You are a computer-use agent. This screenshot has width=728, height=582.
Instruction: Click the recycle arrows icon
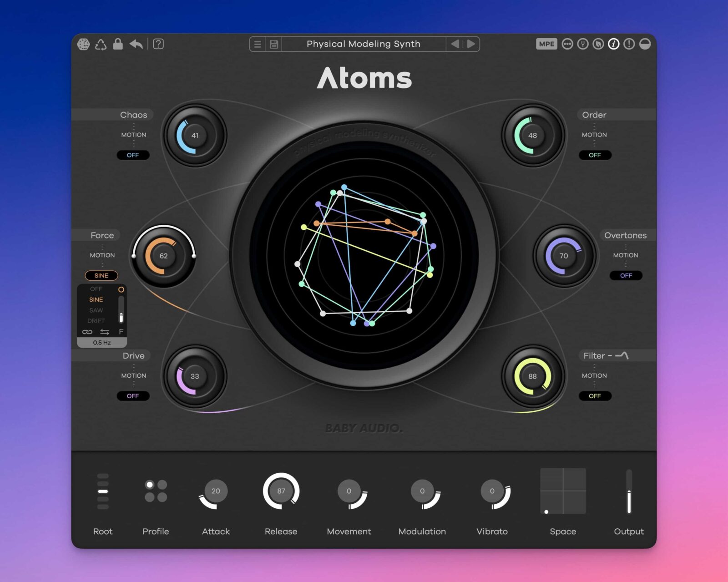pyautogui.click(x=101, y=44)
